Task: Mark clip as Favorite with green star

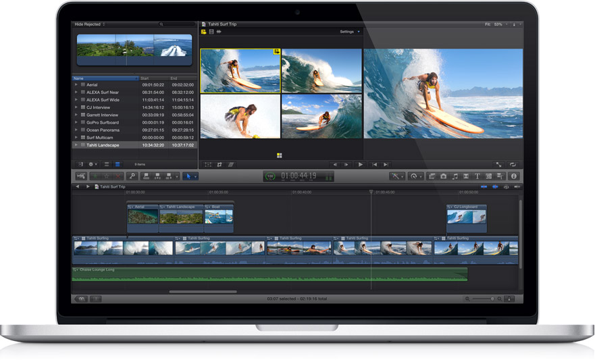Action: tap(95, 176)
